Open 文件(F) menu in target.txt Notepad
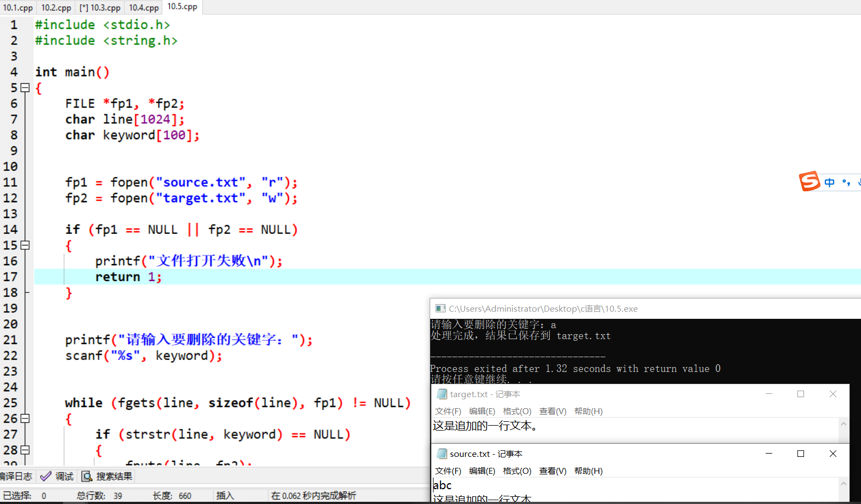This screenshot has width=861, height=504. [448, 411]
